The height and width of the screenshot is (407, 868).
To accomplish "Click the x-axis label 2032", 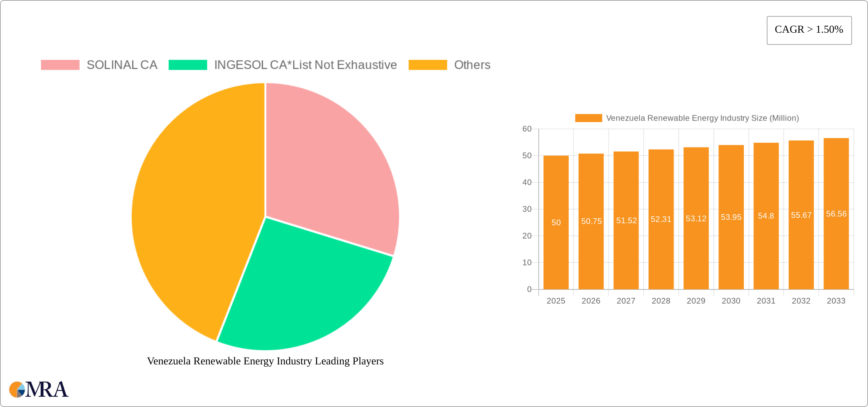I will tap(801, 301).
